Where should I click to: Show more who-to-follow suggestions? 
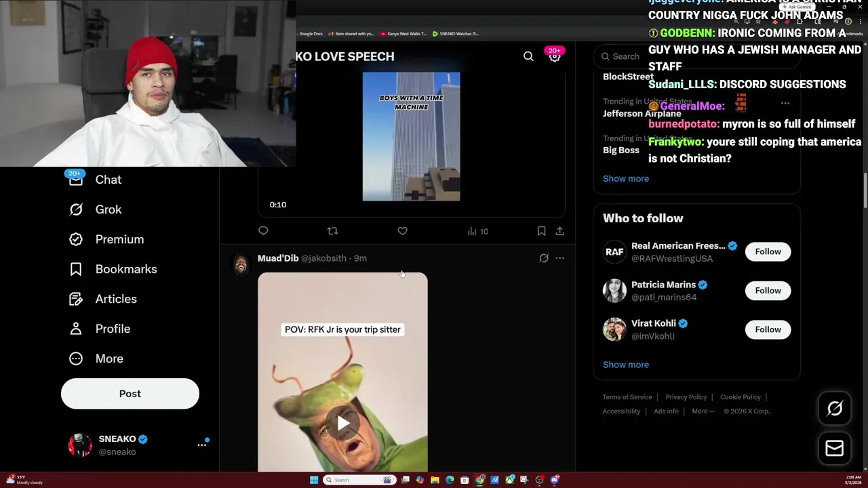(626, 365)
